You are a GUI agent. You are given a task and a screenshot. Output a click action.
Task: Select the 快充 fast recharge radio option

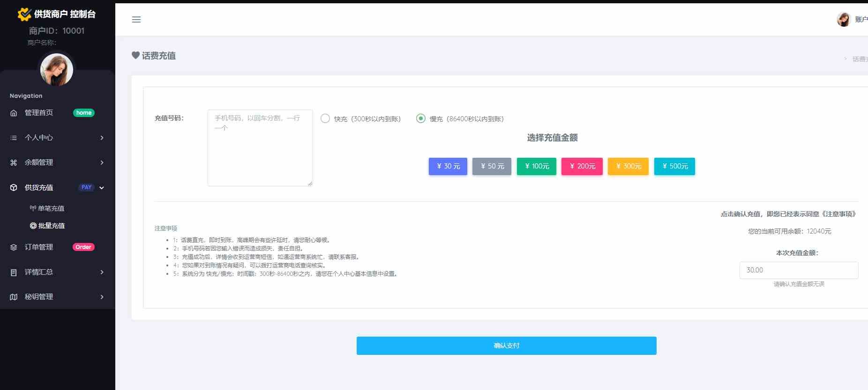click(x=325, y=118)
